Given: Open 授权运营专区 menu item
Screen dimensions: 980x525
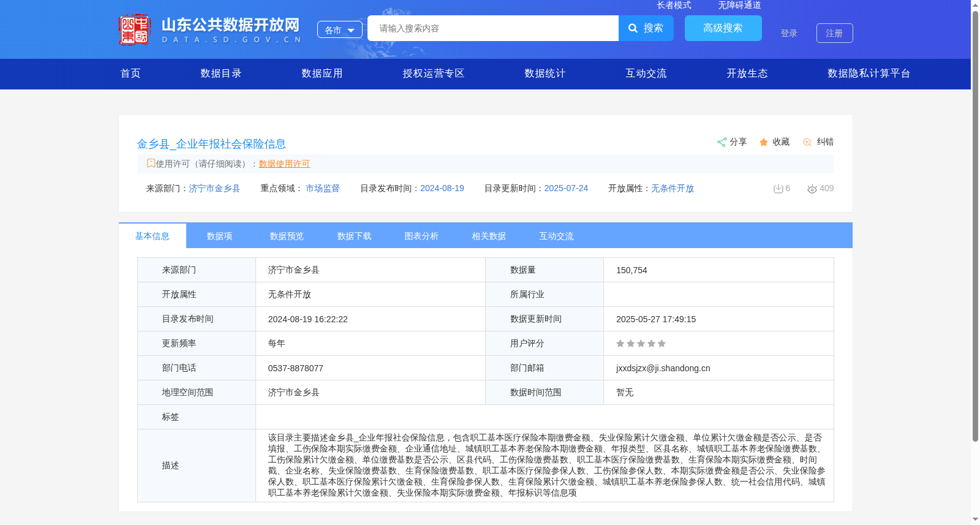Looking at the screenshot, I should [434, 74].
